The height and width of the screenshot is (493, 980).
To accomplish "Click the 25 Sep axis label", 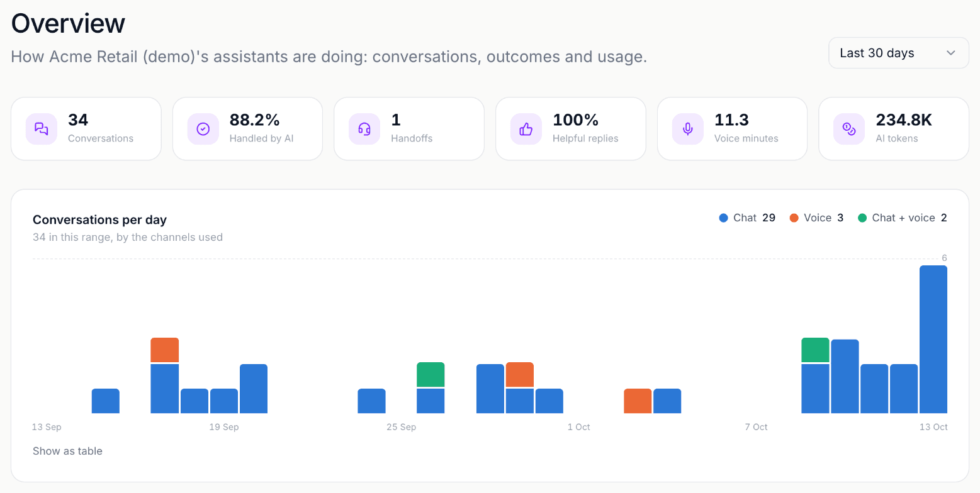I will pyautogui.click(x=402, y=427).
